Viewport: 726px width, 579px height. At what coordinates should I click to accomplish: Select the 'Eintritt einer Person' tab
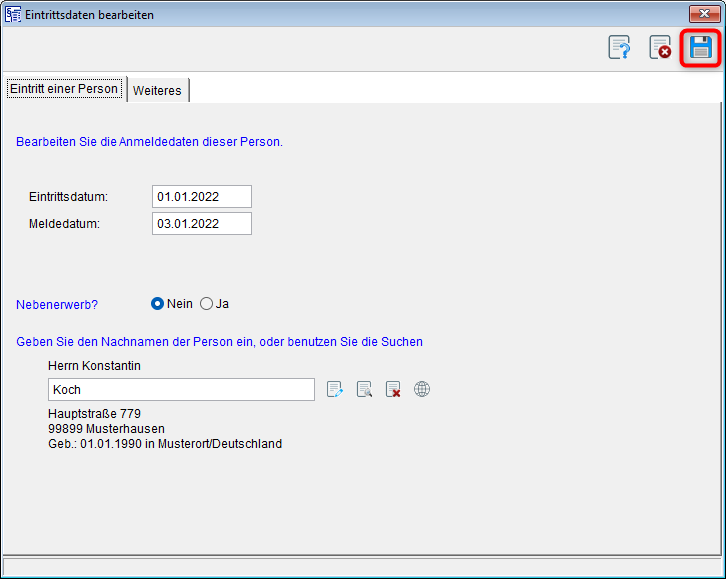point(64,89)
